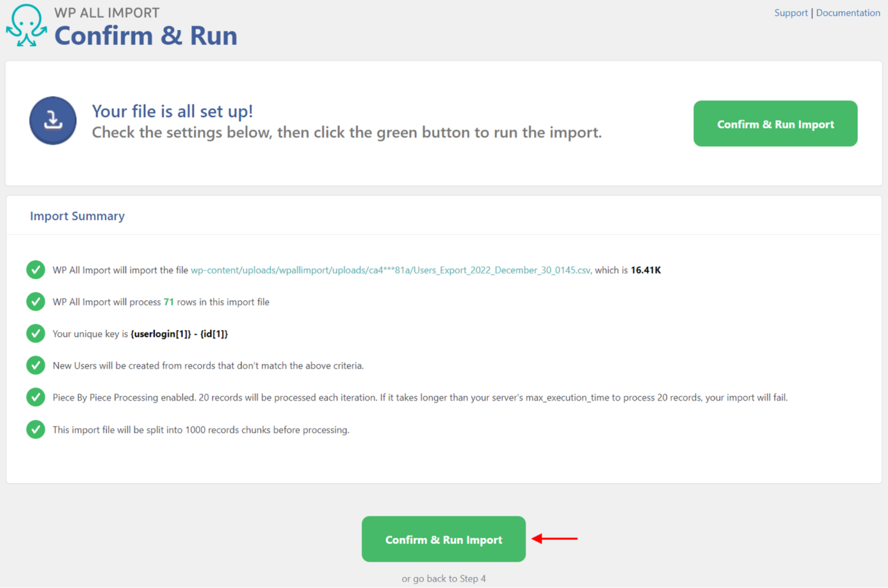888x588 pixels.
Task: Click the 'Check the settings below' instruction text
Action: point(347,133)
